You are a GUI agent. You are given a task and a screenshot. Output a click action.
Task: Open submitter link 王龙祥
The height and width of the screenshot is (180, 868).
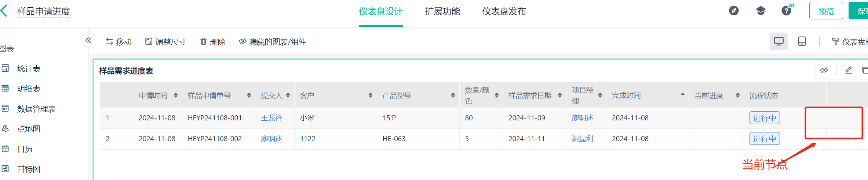coord(271,118)
